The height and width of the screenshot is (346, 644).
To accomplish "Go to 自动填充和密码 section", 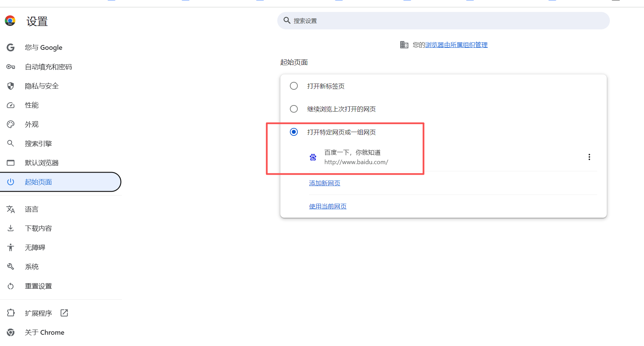I will [x=60, y=67].
